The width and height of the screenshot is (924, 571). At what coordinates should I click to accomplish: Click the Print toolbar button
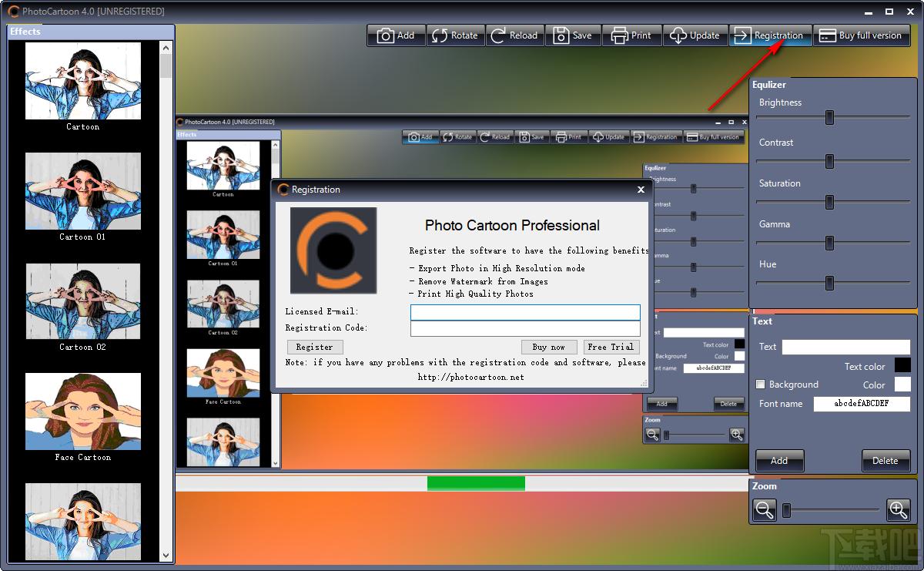tap(633, 35)
